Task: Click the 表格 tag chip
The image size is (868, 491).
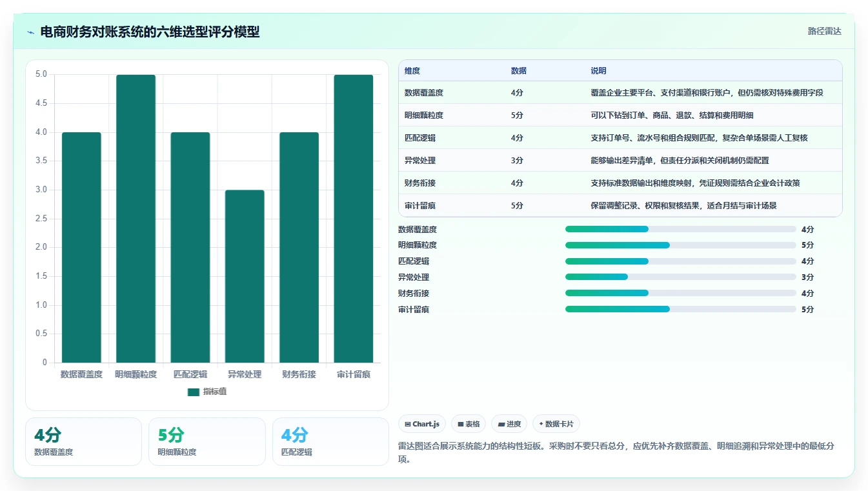Action: (x=469, y=424)
